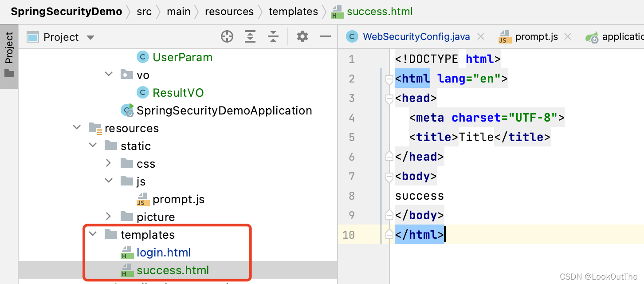Click the main breadcrumb
Viewport: 644px width, 284px height.
(179, 12)
